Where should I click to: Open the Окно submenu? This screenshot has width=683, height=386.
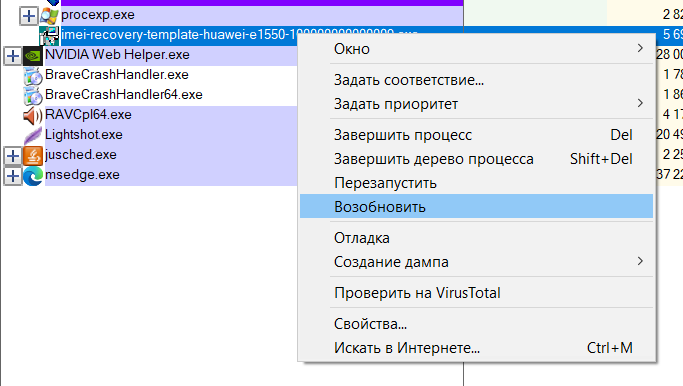pyautogui.click(x=477, y=49)
